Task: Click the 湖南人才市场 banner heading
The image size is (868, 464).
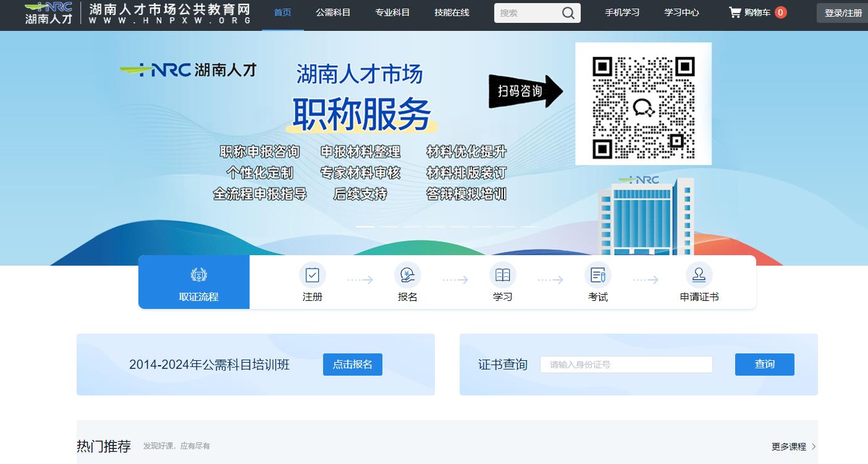Action: pyautogui.click(x=360, y=74)
